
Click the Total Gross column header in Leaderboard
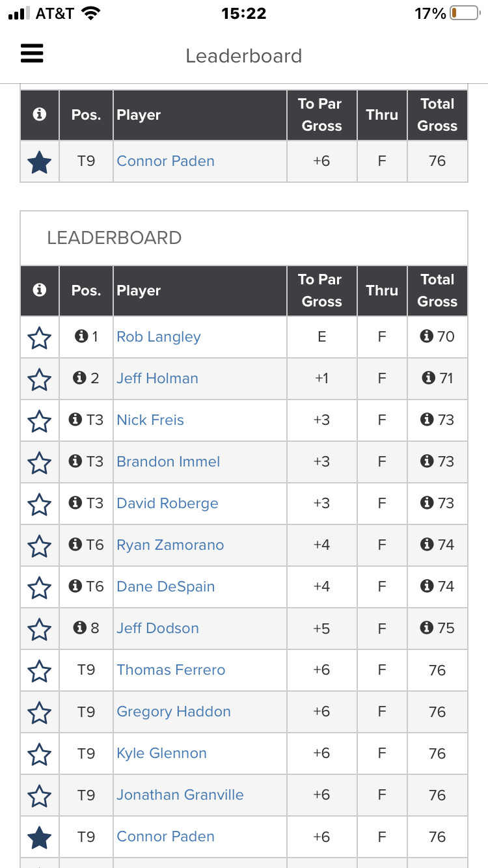437,290
